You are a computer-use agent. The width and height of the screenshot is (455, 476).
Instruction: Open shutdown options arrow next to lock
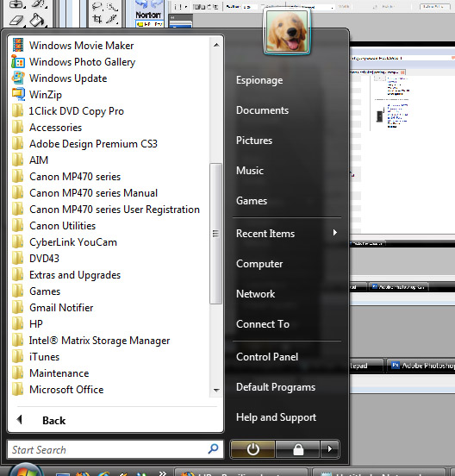(329, 449)
